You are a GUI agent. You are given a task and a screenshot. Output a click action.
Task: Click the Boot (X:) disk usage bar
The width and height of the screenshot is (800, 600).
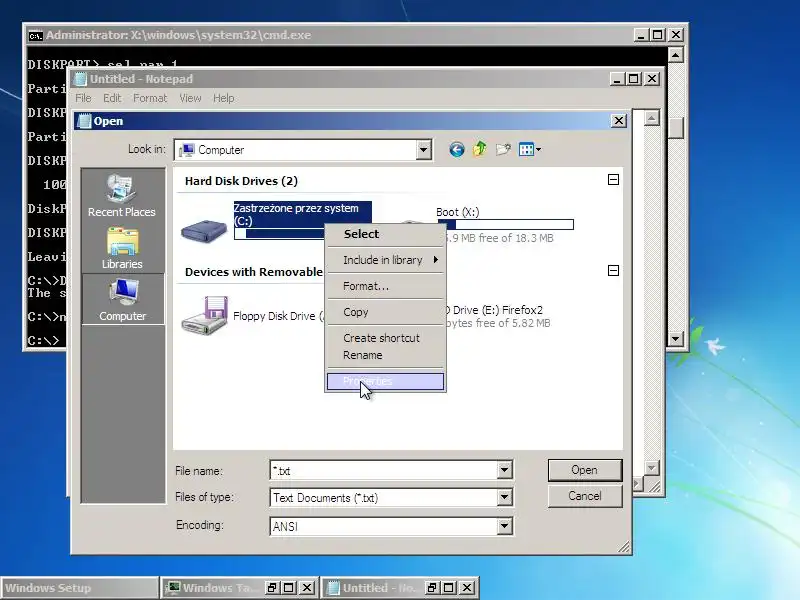click(510, 224)
